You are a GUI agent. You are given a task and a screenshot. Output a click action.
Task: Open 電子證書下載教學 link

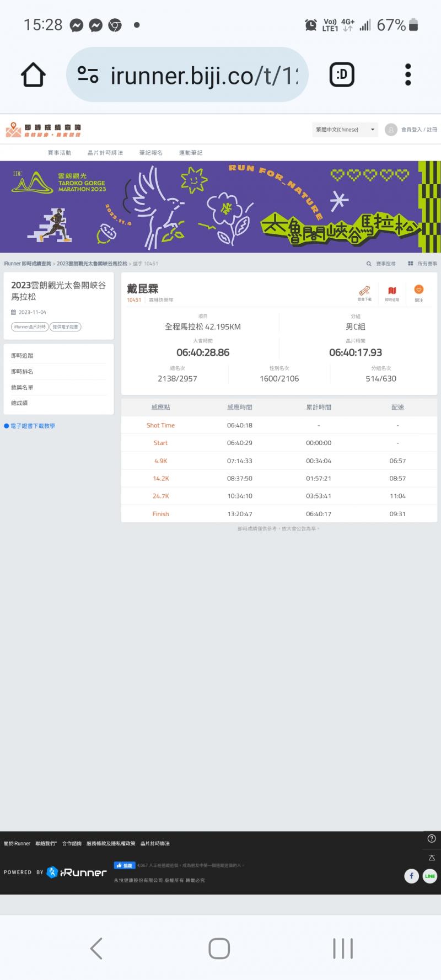pyautogui.click(x=33, y=426)
